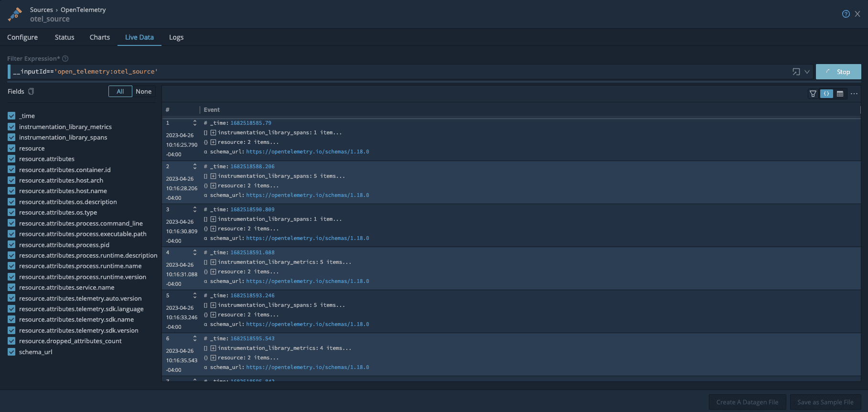Select None to deselect all fields
This screenshot has width=868, height=412.
point(143,91)
